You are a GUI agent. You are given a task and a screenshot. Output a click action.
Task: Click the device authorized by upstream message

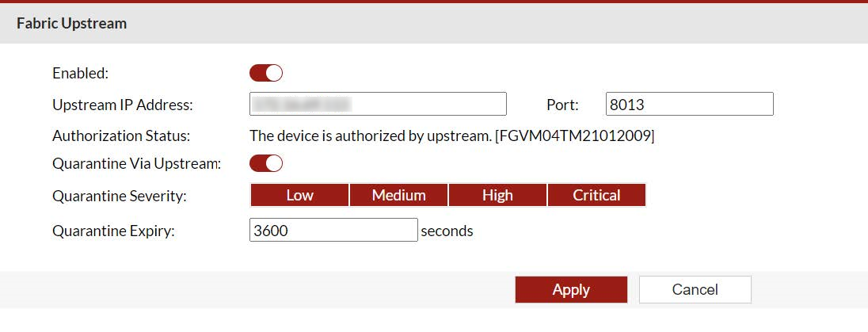pos(451,135)
